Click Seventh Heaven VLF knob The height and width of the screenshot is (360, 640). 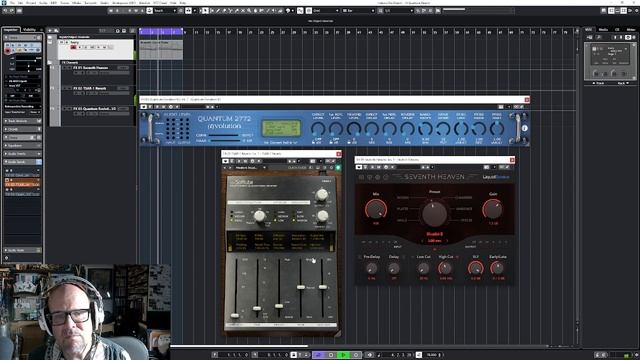pos(476,268)
